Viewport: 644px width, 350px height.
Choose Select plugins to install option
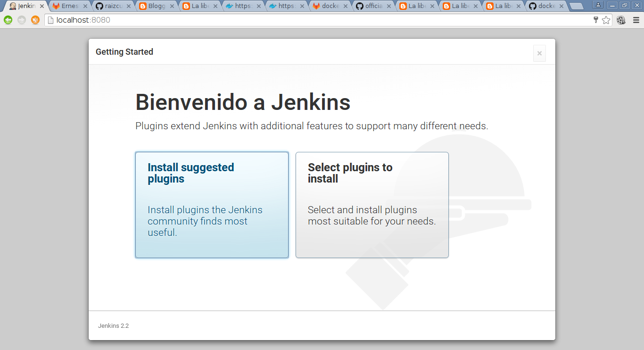tap(372, 205)
